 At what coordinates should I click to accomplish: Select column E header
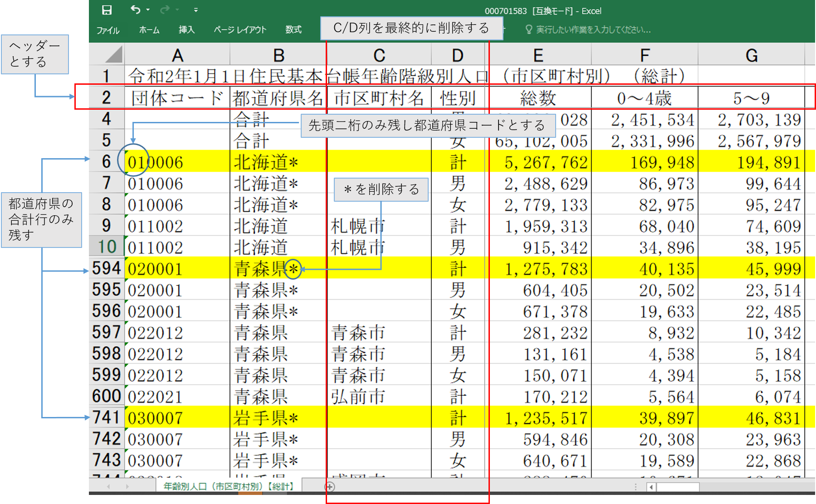(538, 55)
